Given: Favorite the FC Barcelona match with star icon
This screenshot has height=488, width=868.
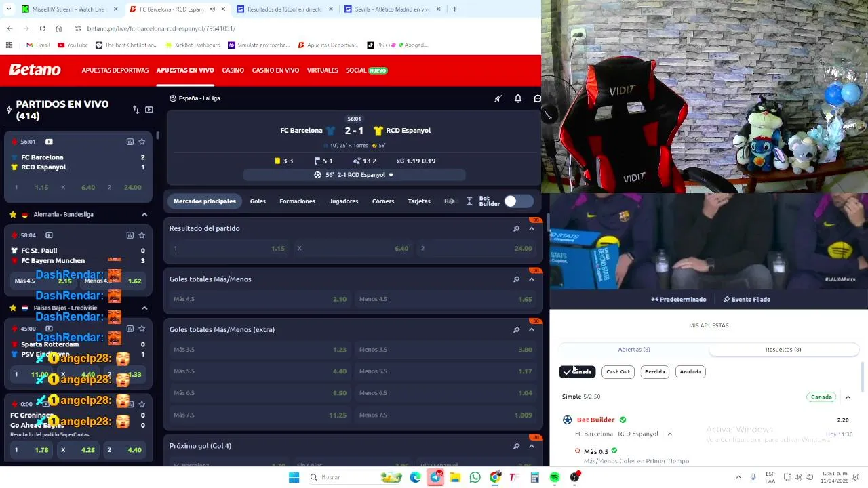Looking at the screenshot, I should click(142, 142).
